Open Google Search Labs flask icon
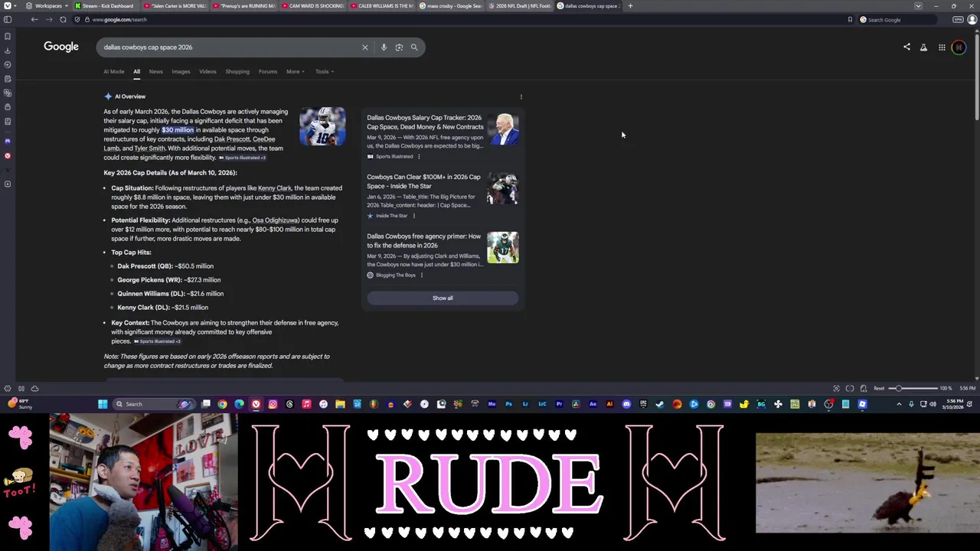980x551 pixels. [923, 47]
